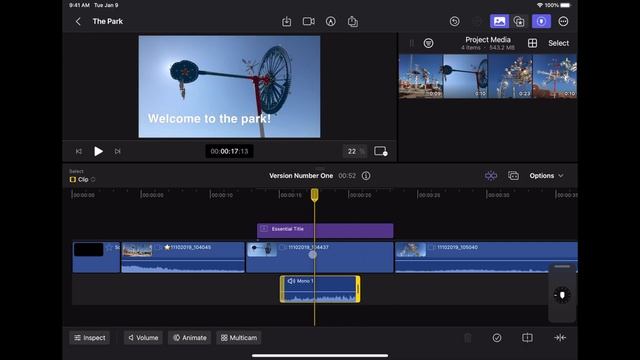Jump to previous edit point

click(x=79, y=151)
